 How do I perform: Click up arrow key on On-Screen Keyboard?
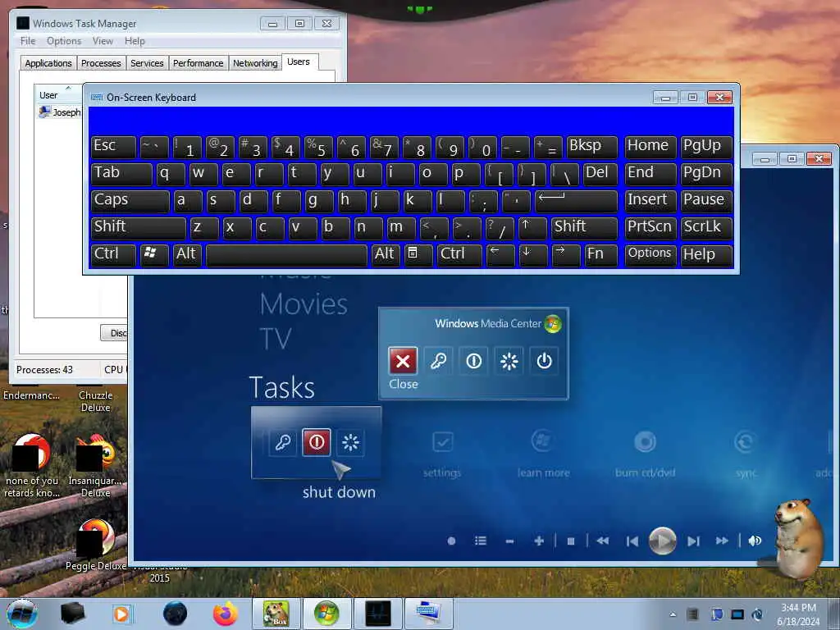click(532, 228)
